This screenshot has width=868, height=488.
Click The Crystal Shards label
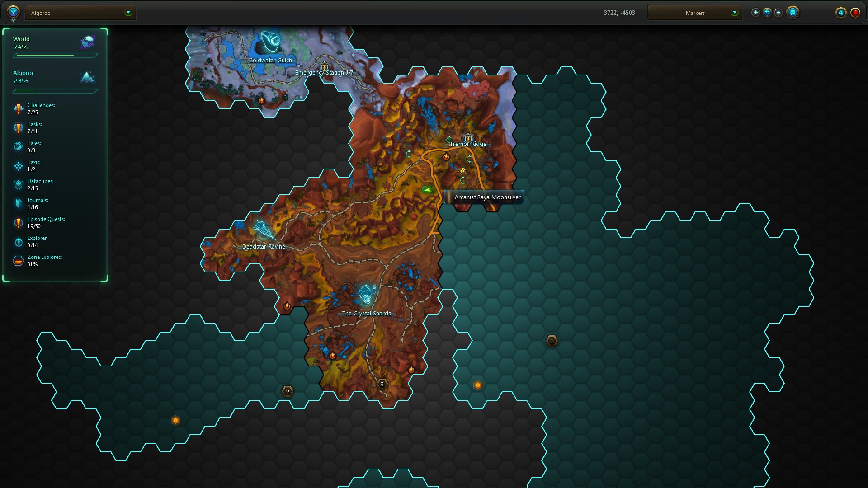(367, 313)
